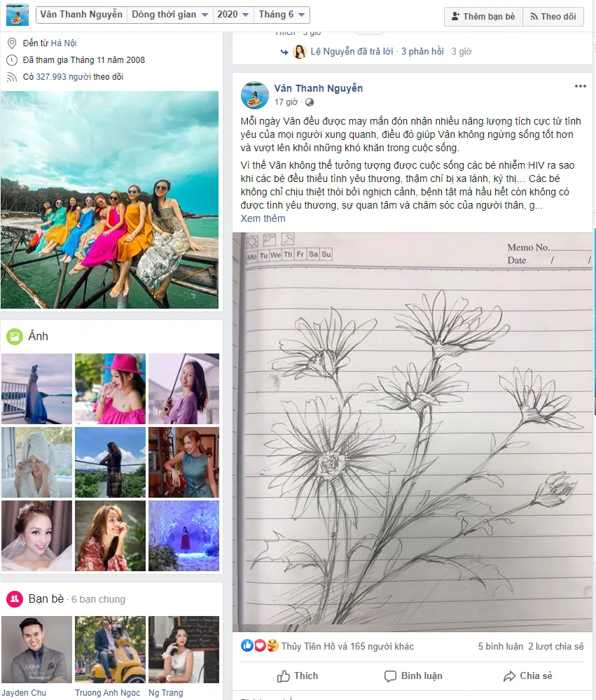The width and height of the screenshot is (596, 700).
Task: Click the Thêm bạn bè button
Action: (483, 17)
